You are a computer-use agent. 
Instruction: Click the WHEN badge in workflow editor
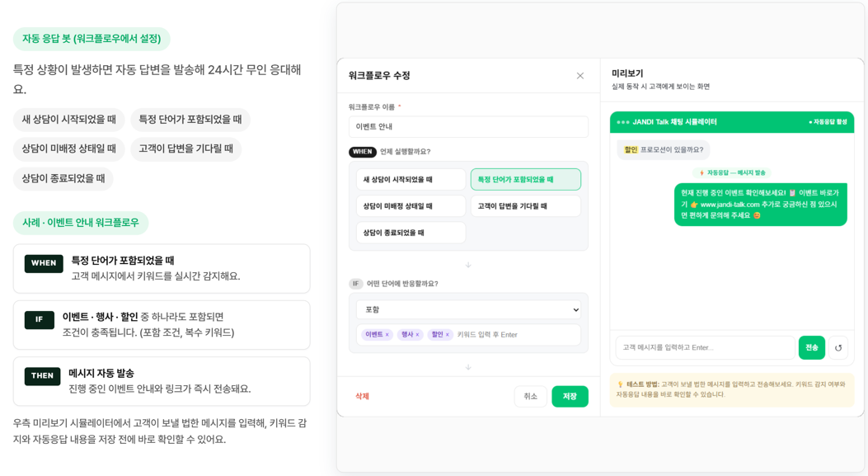pos(363,152)
